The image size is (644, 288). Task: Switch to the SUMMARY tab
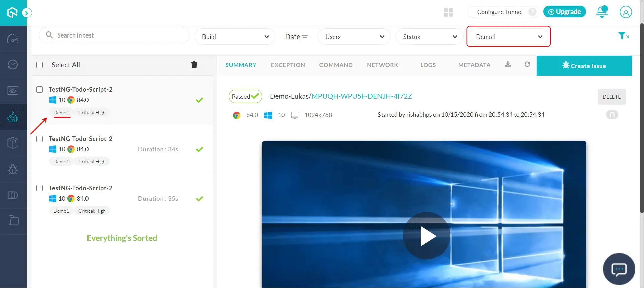(x=241, y=65)
